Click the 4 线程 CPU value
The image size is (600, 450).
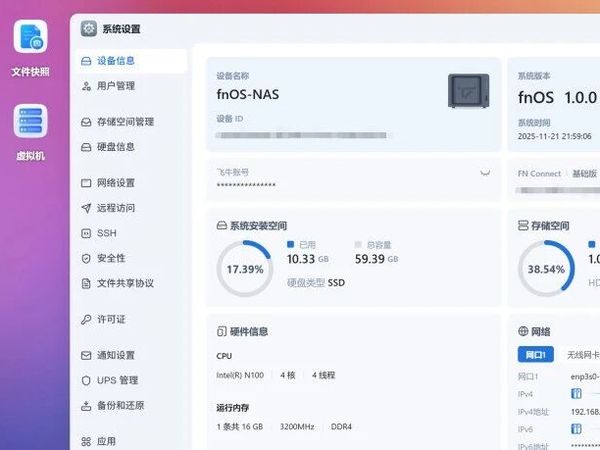pos(323,375)
